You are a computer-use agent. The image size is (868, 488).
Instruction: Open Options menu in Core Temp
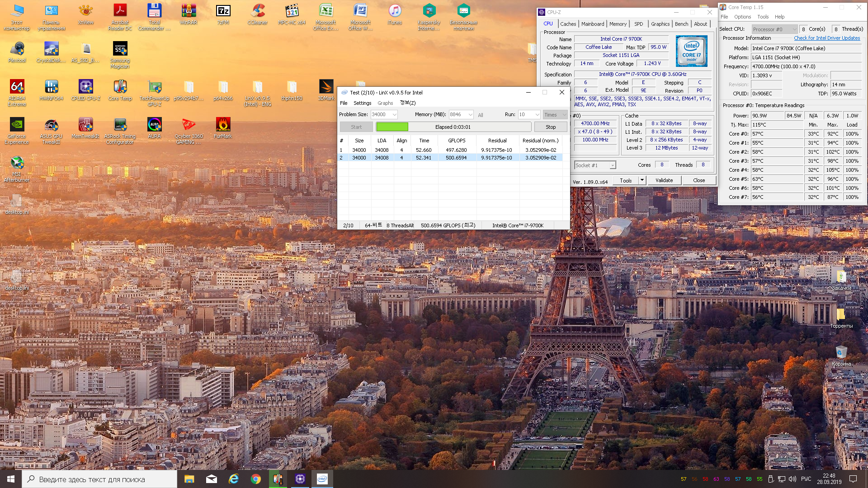pos(742,17)
